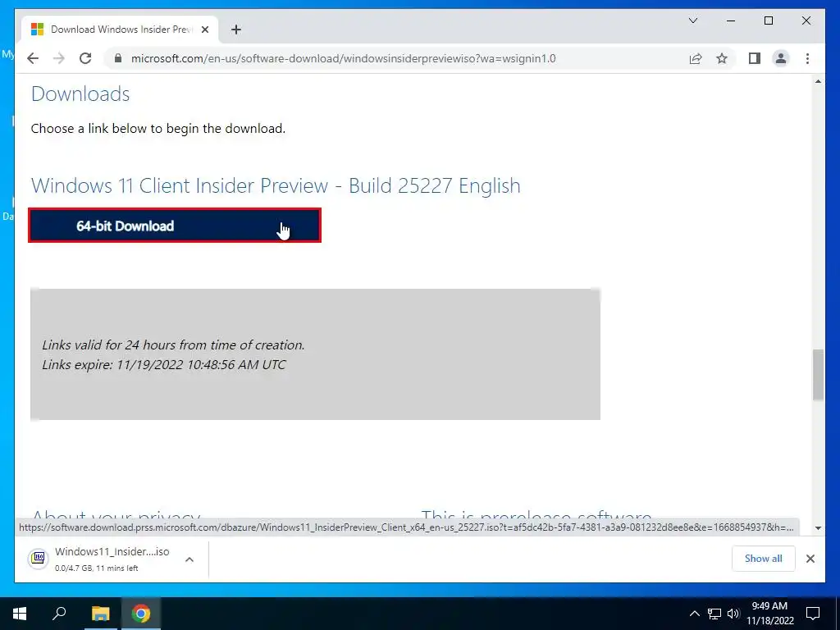Click Show all downloads

(x=763, y=558)
